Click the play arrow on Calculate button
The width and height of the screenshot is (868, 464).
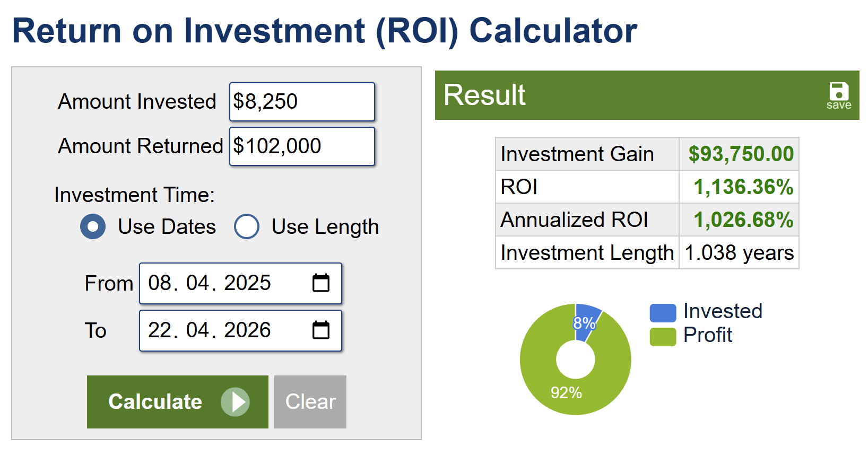tap(235, 402)
